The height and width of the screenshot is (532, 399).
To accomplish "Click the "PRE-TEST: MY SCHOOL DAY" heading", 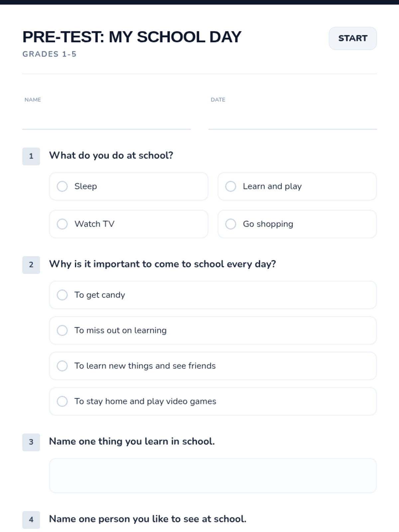I will [x=132, y=37].
